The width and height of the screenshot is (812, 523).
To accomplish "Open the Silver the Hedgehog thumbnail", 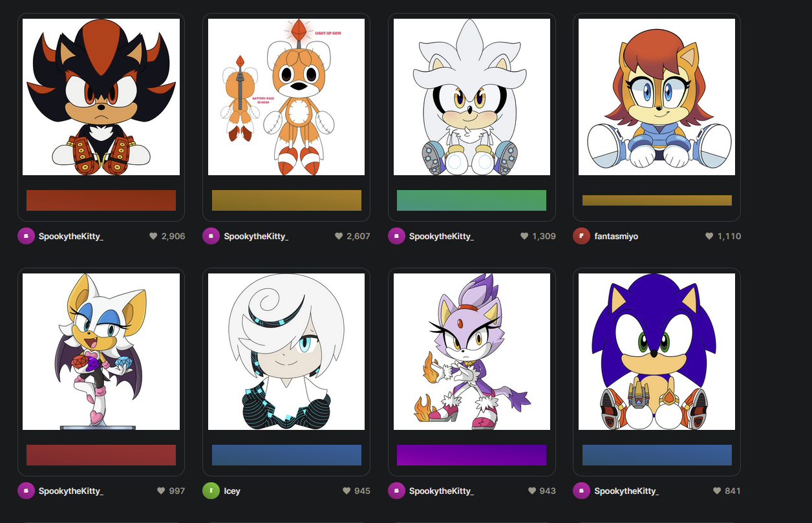I will [x=472, y=97].
